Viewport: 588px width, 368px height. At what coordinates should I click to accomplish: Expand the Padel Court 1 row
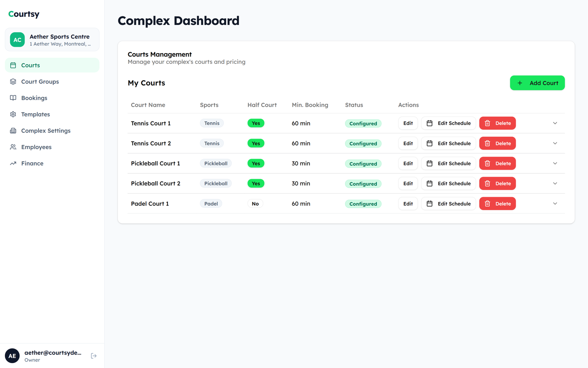tap(555, 204)
